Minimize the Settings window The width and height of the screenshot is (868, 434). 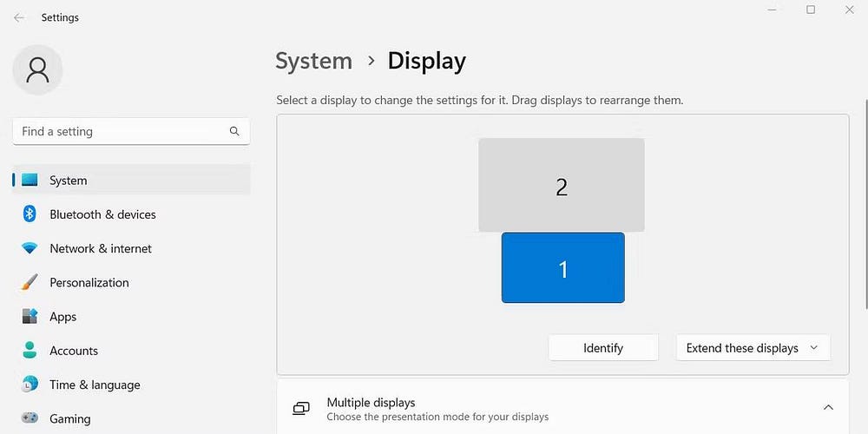point(773,10)
